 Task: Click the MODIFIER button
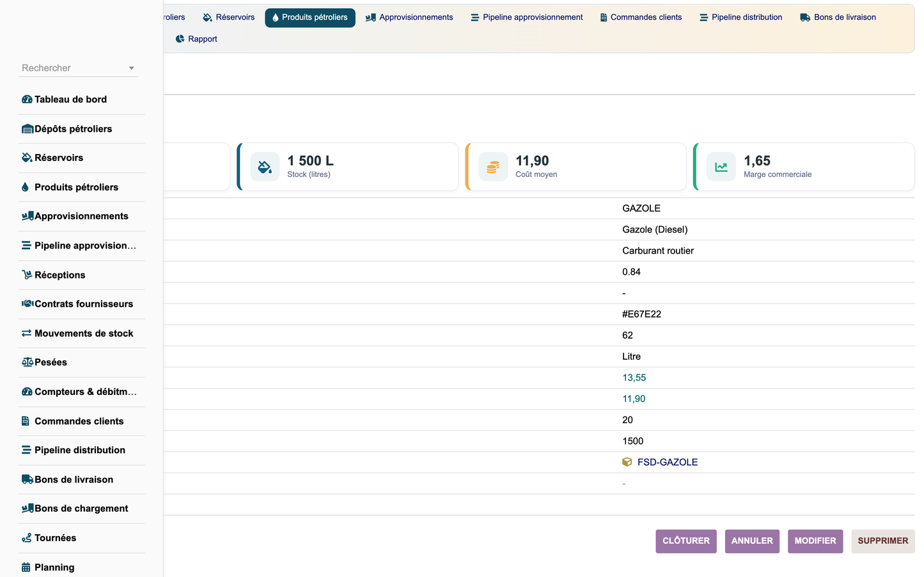click(x=815, y=541)
